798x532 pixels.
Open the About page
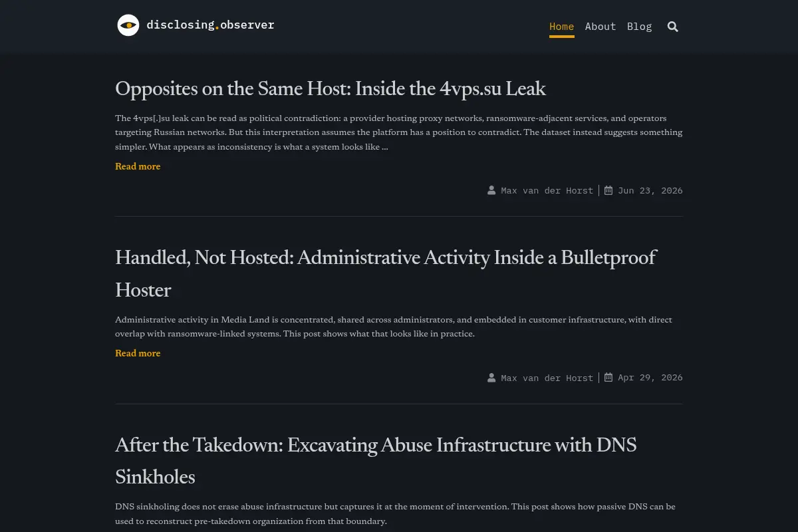(600, 27)
